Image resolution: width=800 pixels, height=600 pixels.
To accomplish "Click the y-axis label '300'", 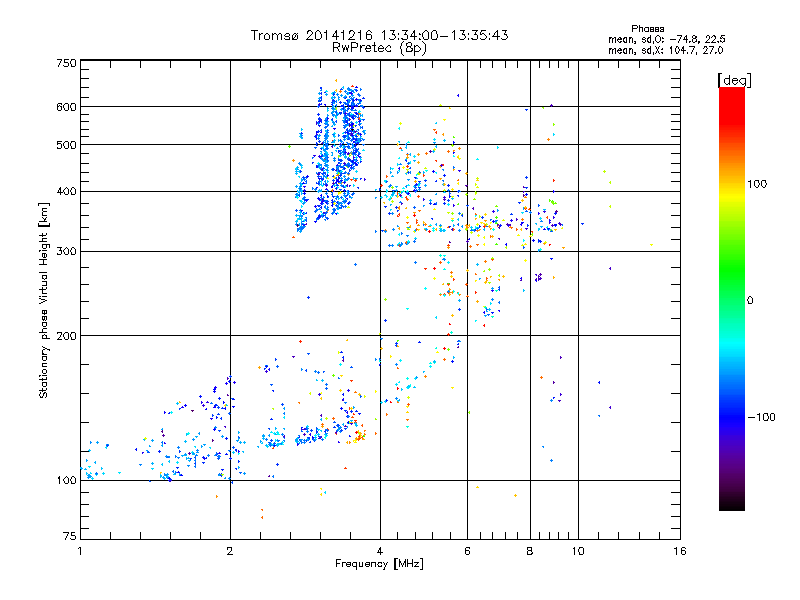I will 66,252.
